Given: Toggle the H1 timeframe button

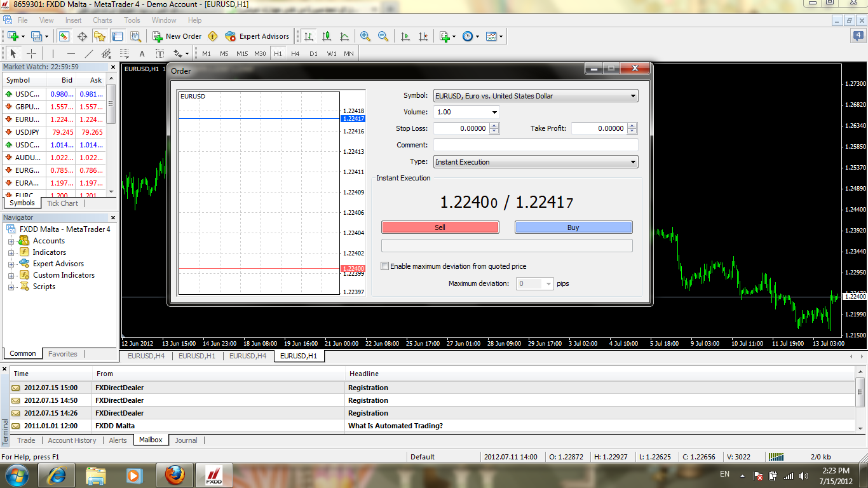Looking at the screenshot, I should 278,53.
